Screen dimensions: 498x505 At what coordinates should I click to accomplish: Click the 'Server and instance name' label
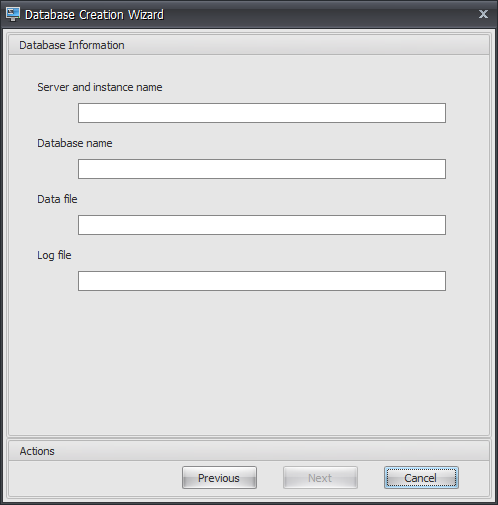[100, 87]
